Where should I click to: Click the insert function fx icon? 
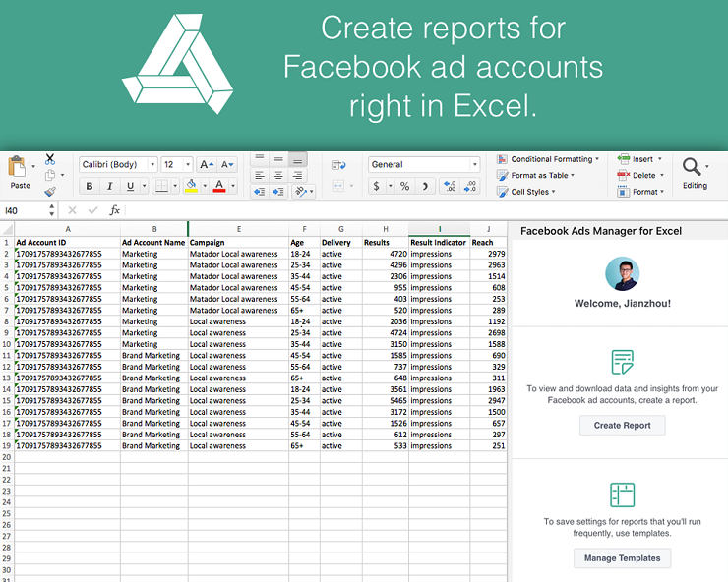click(x=114, y=210)
